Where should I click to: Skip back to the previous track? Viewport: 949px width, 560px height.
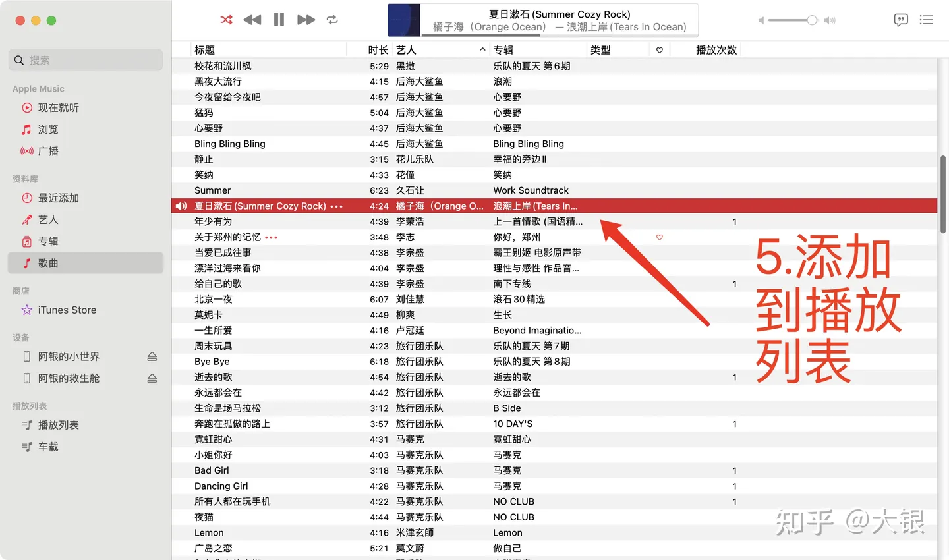pyautogui.click(x=252, y=20)
